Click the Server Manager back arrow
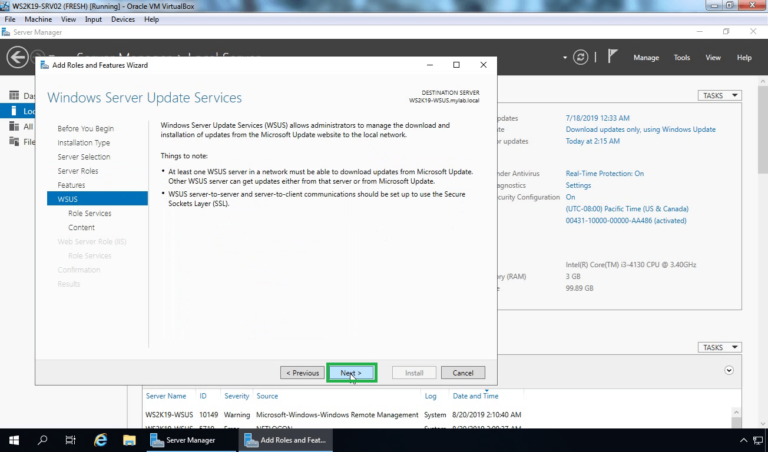Image resolution: width=768 pixels, height=452 pixels. click(x=18, y=57)
